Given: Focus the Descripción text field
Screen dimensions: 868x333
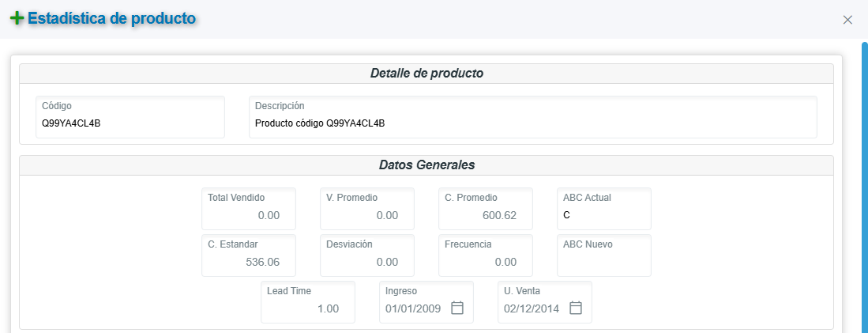Looking at the screenshot, I should pyautogui.click(x=533, y=123).
